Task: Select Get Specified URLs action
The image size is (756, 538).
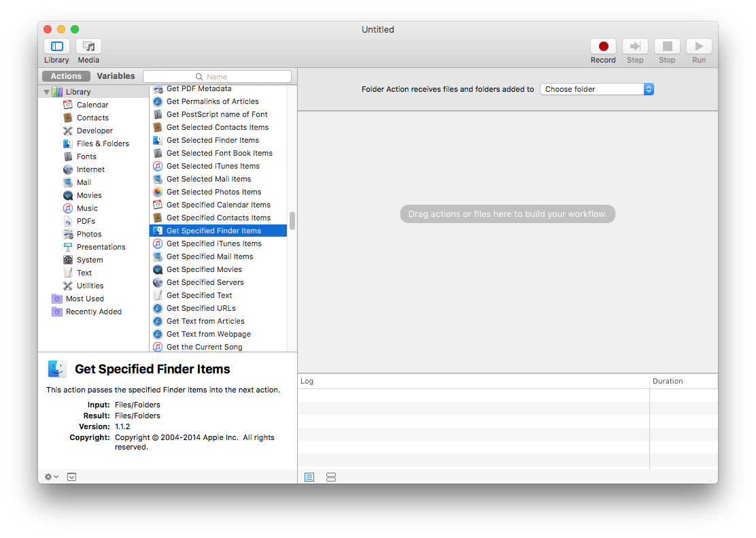Action: click(x=218, y=308)
